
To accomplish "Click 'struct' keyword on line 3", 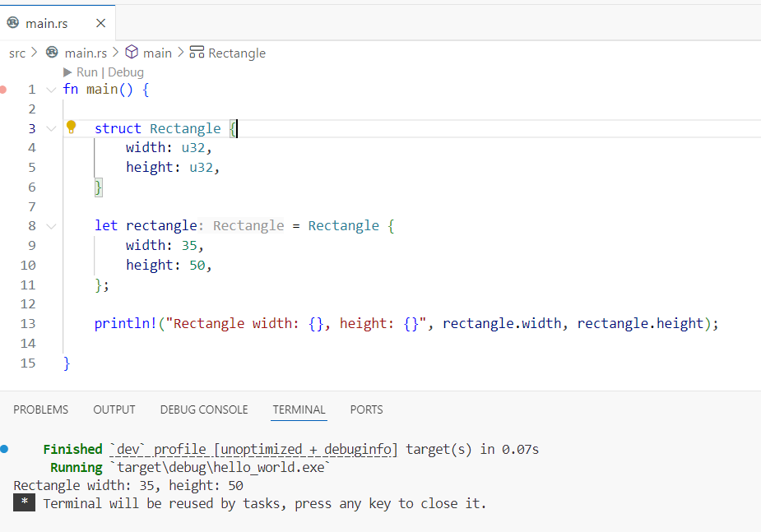I will click(118, 128).
